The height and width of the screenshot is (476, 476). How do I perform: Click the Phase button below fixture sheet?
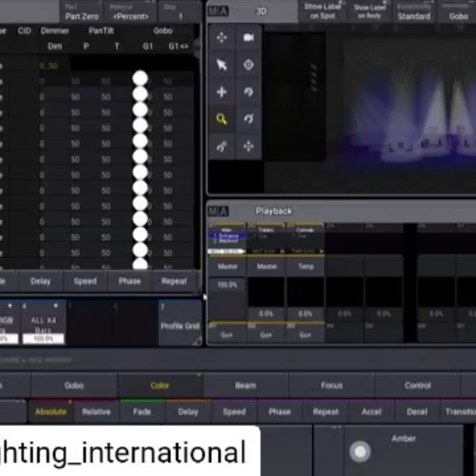129,281
